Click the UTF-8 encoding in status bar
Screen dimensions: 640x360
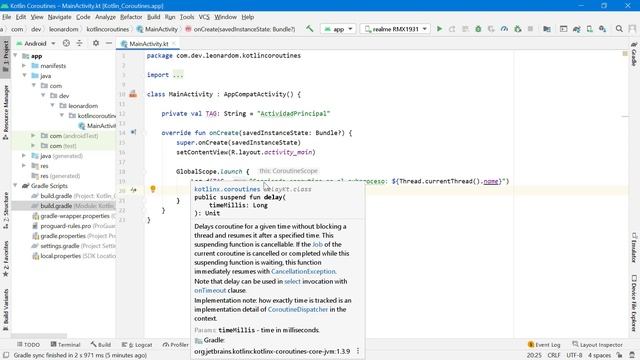[574, 355]
